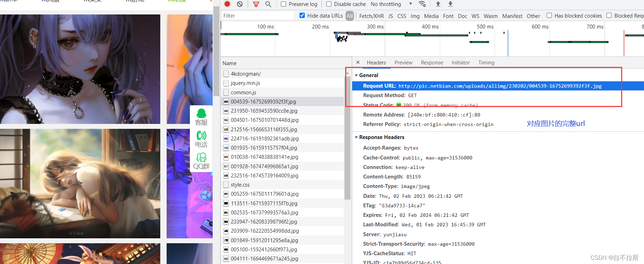The width and height of the screenshot is (644, 264).
Task: Filter requests by All types
Action: [x=350, y=16]
